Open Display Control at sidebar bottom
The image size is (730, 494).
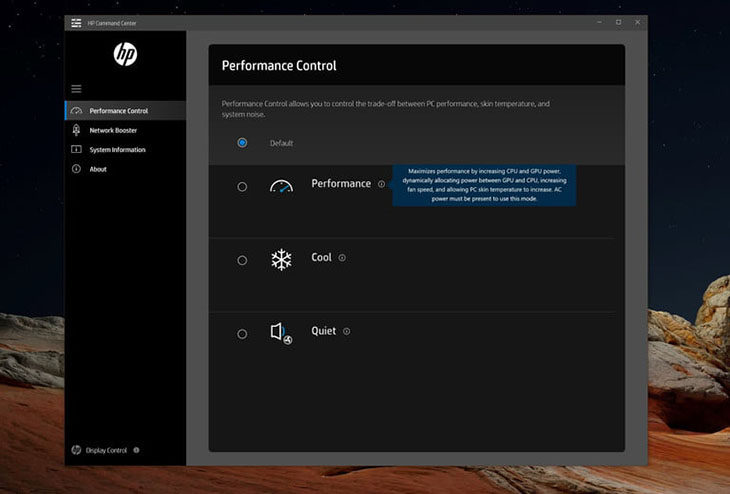pos(105,450)
